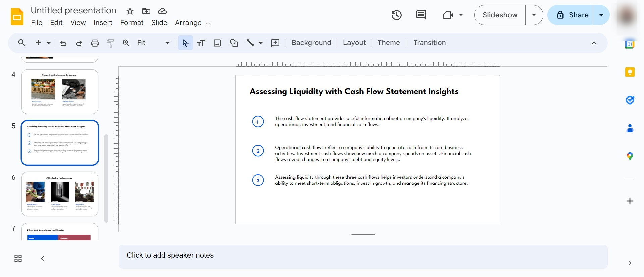Open the Google Slides home logo

pos(17,17)
